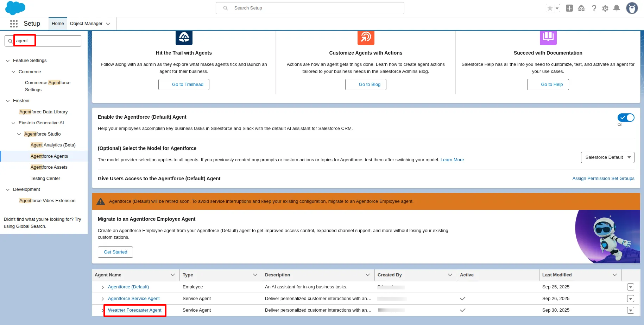Focus the Search Setup input field
The image size is (644, 325).
pos(310,8)
